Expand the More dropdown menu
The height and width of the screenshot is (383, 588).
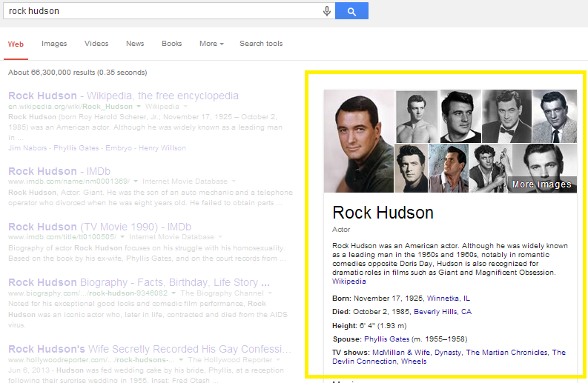[x=211, y=44]
